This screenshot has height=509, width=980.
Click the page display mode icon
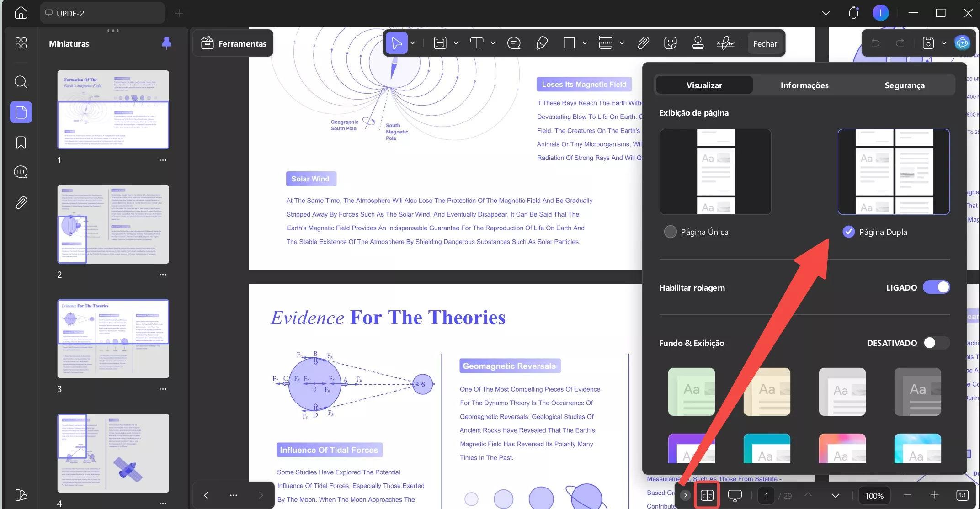(x=707, y=495)
